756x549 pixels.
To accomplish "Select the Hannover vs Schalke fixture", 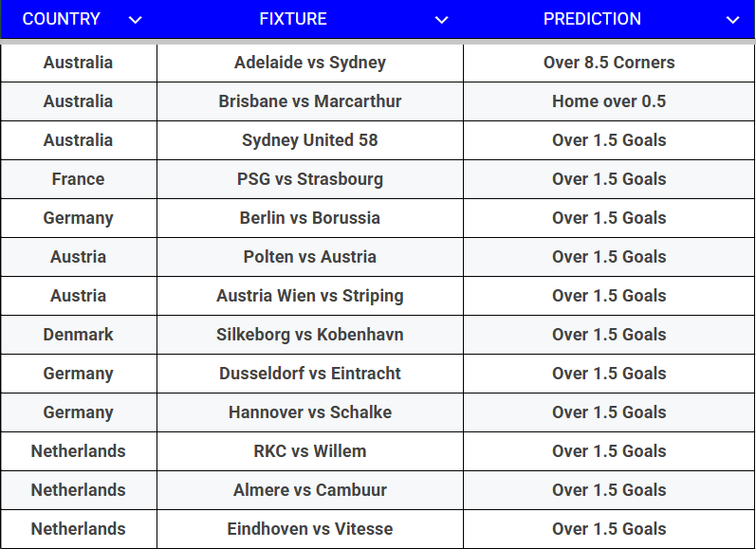I will [x=310, y=412].
